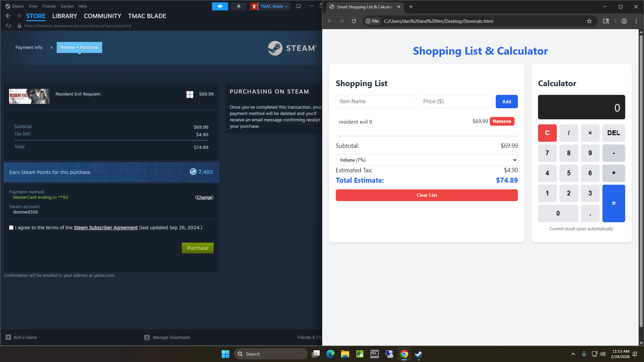Click the display mode icon in Steam
The image size is (644, 362).
[298, 6]
